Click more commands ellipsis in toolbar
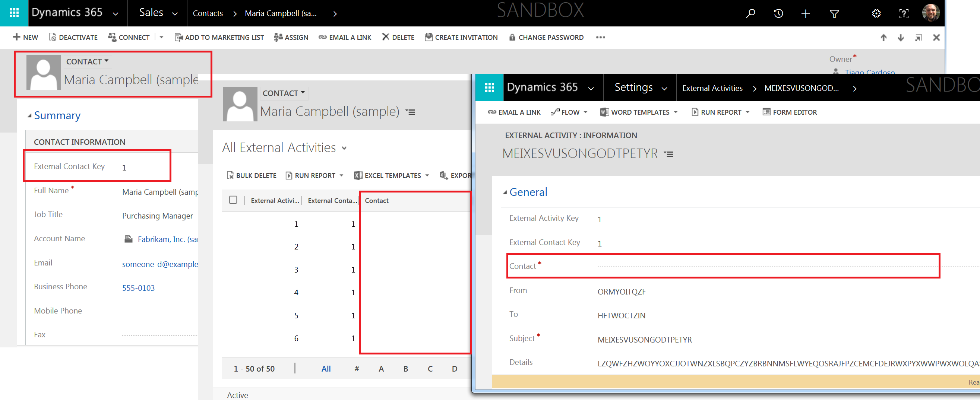Screen dimensions: 980x401 pyautogui.click(x=600, y=37)
